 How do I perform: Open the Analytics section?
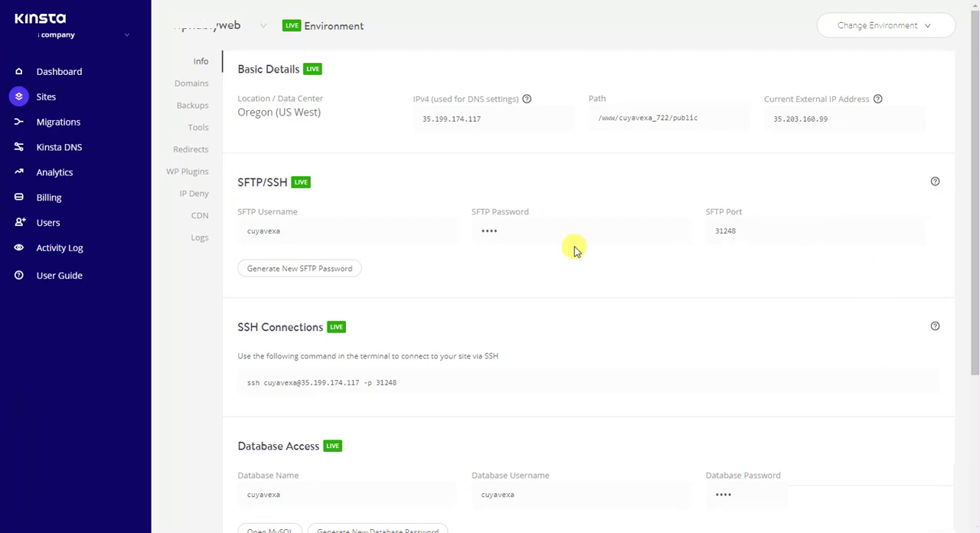(54, 172)
